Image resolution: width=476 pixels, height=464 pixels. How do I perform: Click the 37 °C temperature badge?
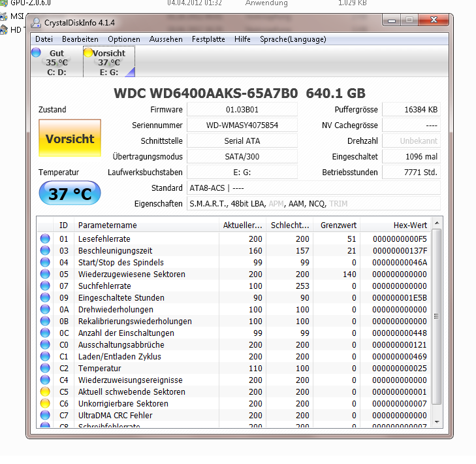(70, 193)
